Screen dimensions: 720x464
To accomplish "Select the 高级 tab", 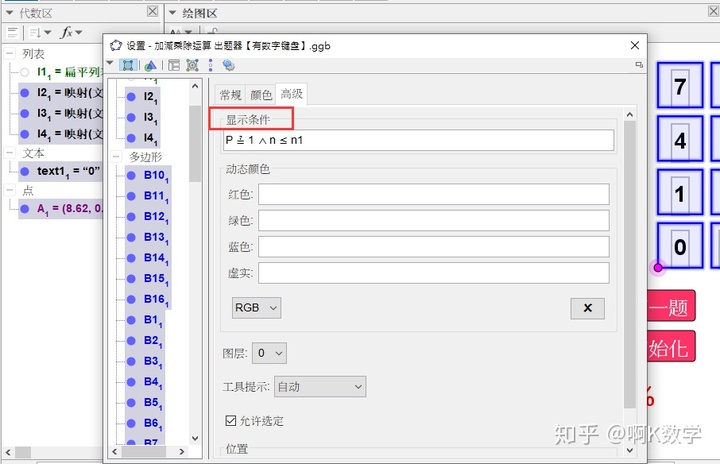I will click(292, 94).
